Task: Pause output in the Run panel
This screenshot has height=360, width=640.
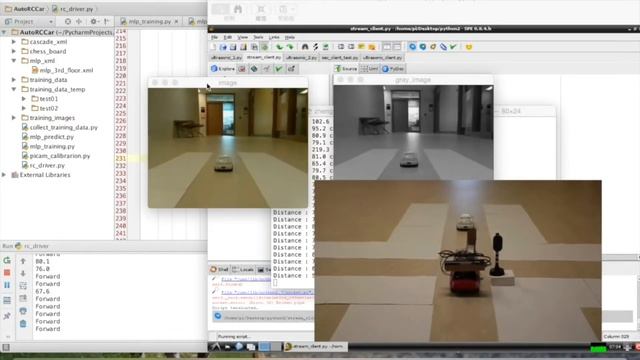Action: click(x=7, y=285)
